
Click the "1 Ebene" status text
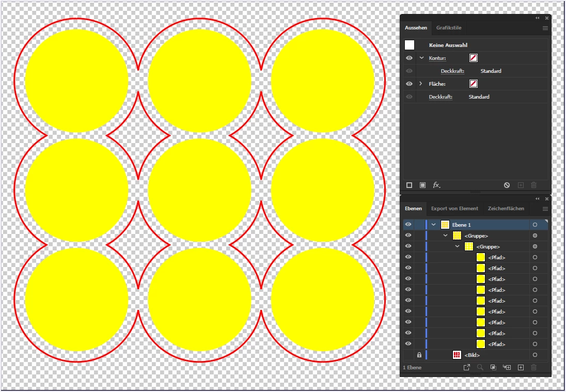click(x=412, y=367)
